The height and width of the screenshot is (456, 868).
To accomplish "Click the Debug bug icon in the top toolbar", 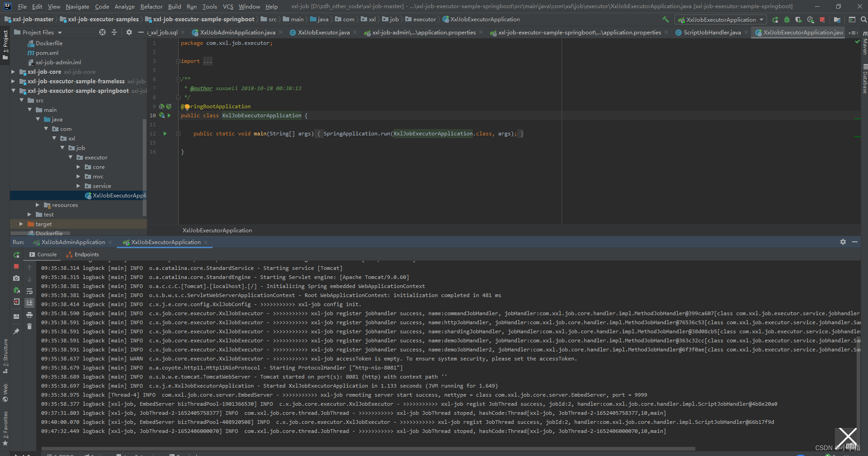I will tap(787, 19).
